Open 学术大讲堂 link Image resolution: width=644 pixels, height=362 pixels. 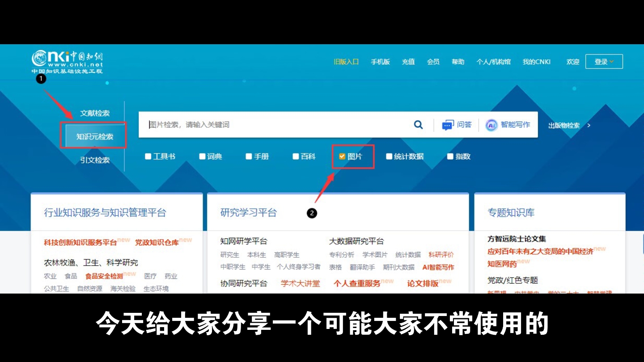click(x=301, y=283)
